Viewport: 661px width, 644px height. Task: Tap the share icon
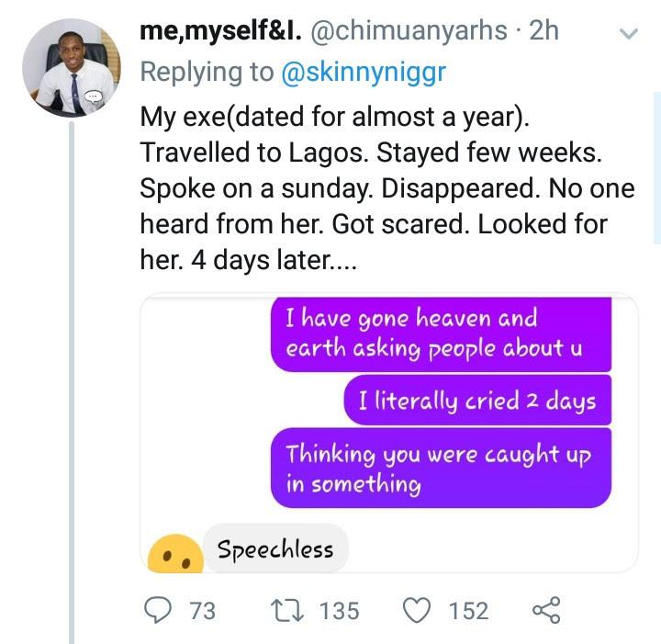(x=544, y=610)
